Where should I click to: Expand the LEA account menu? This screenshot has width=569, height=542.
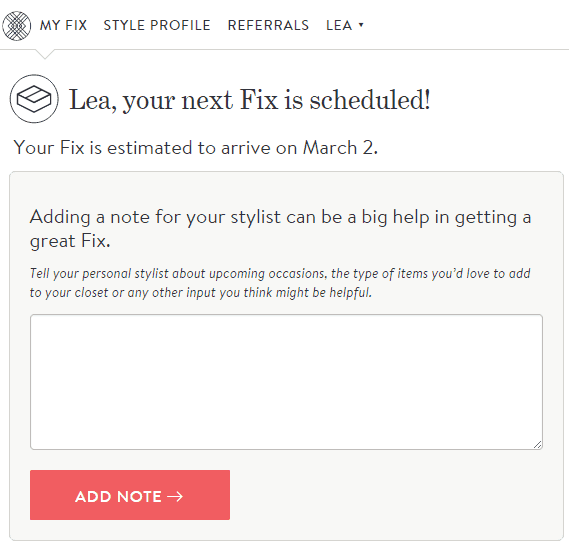(344, 25)
